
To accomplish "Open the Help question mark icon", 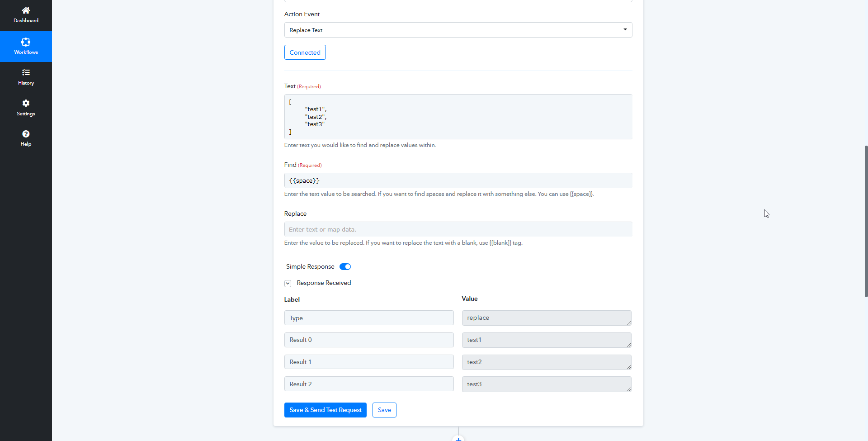I will pyautogui.click(x=26, y=134).
